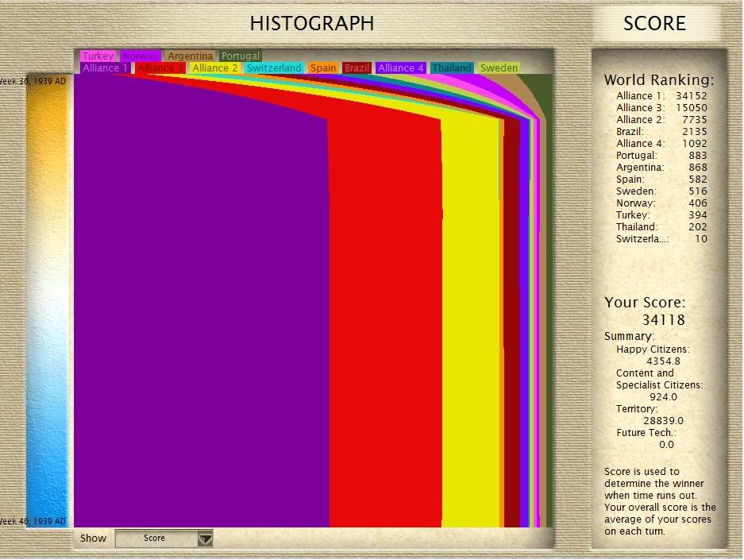Click the dropdown arrow next to Score
Image resolution: width=744 pixels, height=560 pixels.
coord(205,539)
